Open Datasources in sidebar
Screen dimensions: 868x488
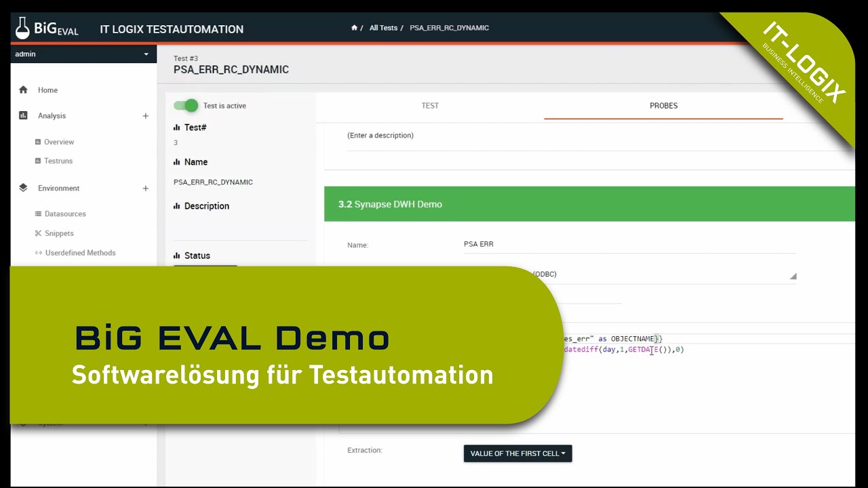65,214
